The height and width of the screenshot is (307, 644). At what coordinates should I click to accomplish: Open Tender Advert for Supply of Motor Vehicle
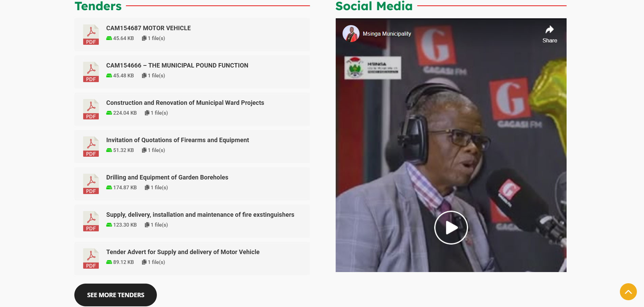tap(183, 252)
